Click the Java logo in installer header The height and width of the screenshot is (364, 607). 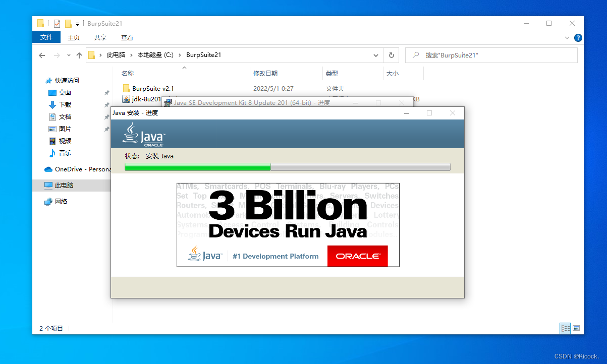144,135
